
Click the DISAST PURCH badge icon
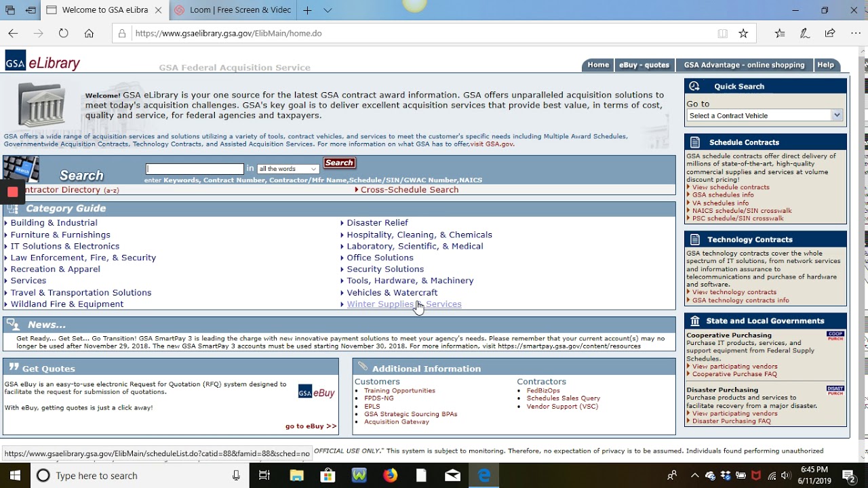(835, 390)
